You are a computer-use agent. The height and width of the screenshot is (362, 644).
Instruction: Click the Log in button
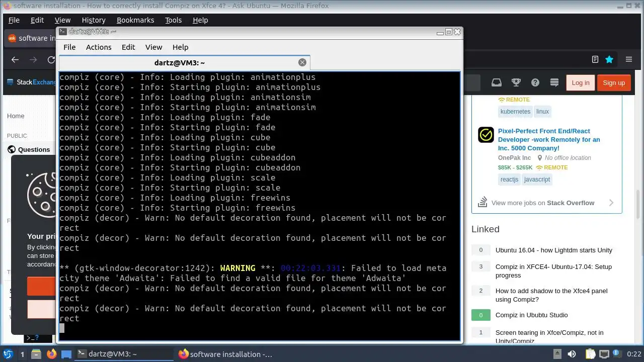tap(580, 82)
